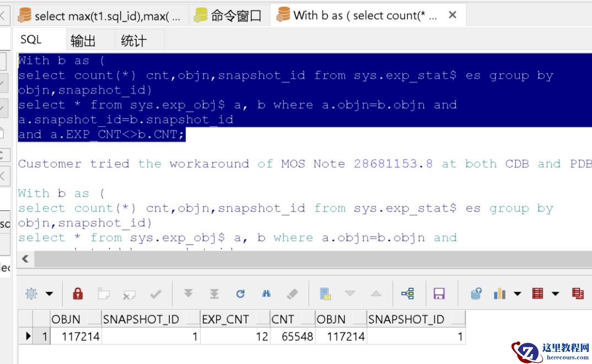
Task: Click the single record view icon
Action: tap(325, 294)
